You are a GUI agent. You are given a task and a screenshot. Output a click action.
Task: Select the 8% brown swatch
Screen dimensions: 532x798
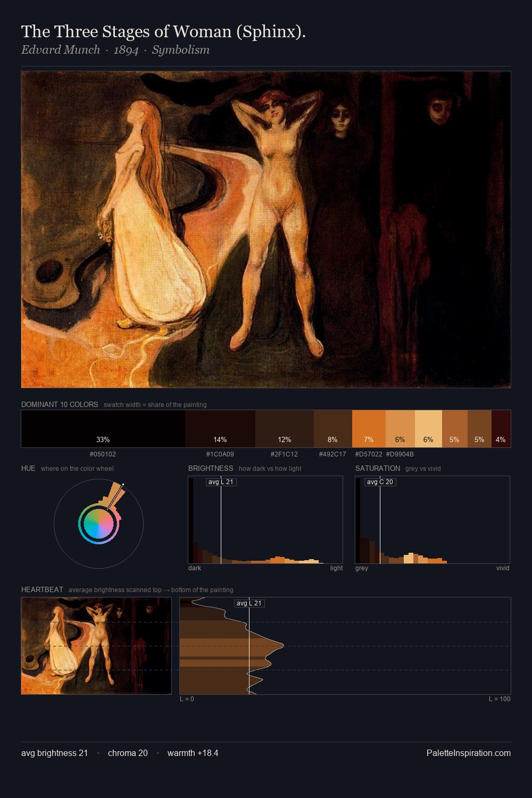(333, 429)
